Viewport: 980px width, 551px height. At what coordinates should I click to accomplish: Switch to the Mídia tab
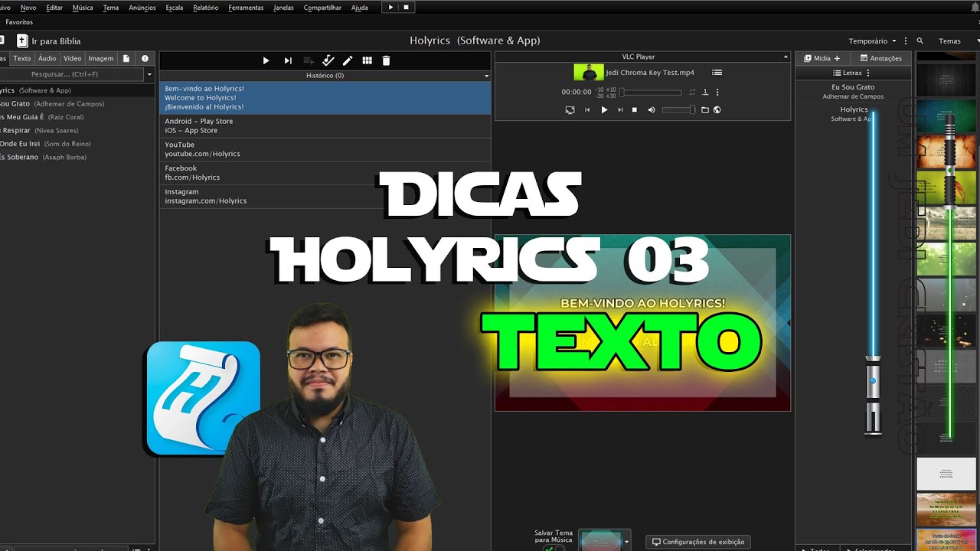coord(822,58)
